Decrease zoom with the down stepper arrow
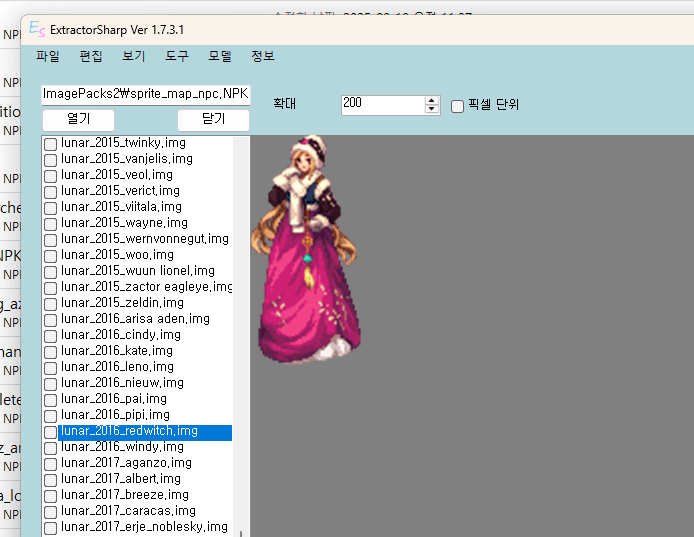Screen dimensions: 694x537 (432, 109)
